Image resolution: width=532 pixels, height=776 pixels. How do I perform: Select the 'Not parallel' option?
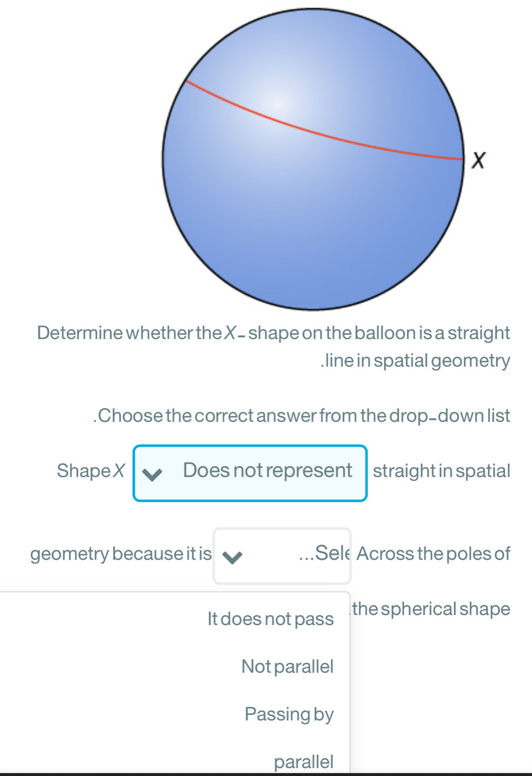287,666
